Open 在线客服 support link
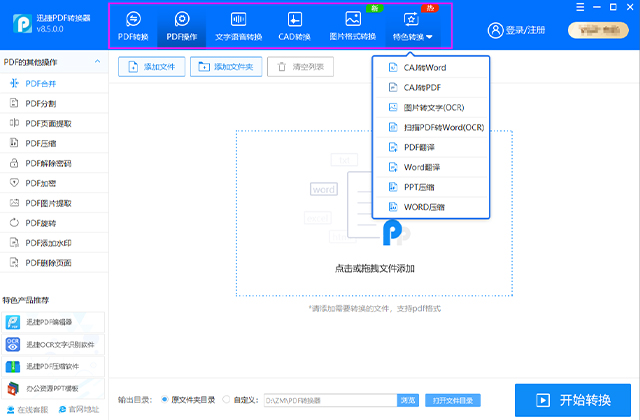 (x=28, y=410)
